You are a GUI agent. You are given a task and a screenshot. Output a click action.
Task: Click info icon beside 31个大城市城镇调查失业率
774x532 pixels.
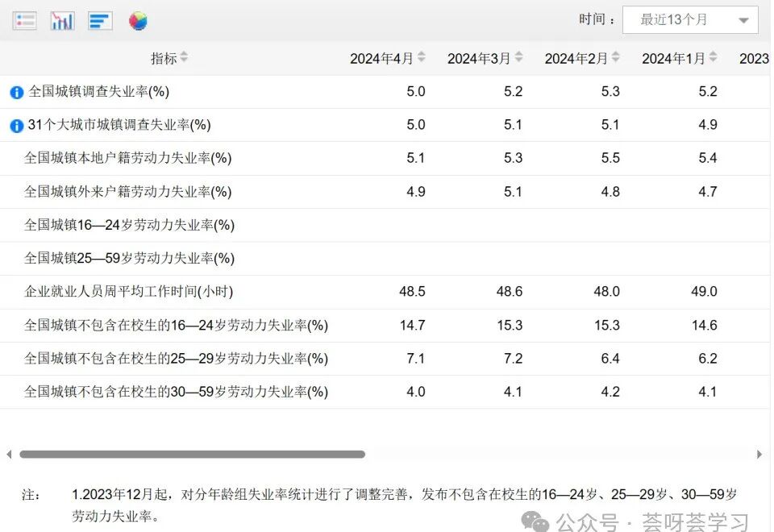coord(17,126)
